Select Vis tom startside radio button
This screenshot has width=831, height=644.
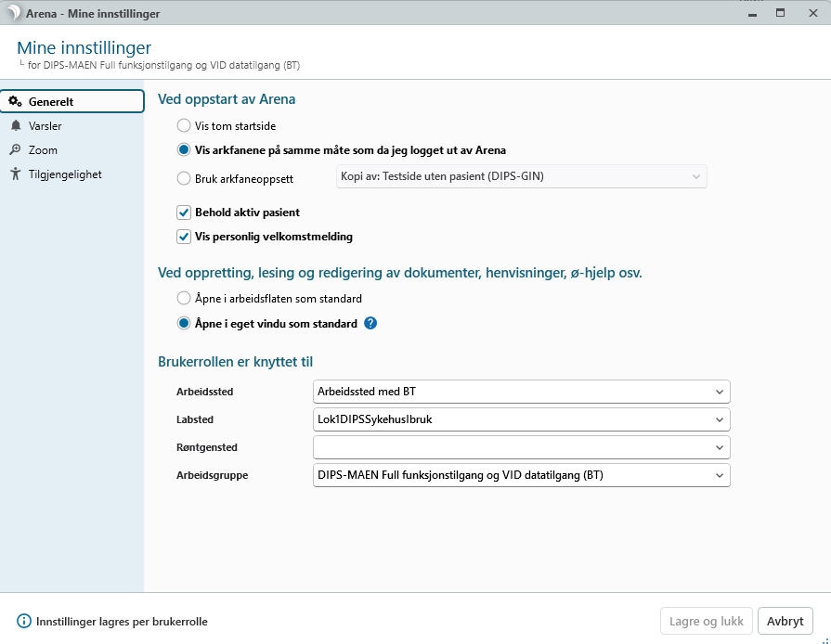coord(184,125)
